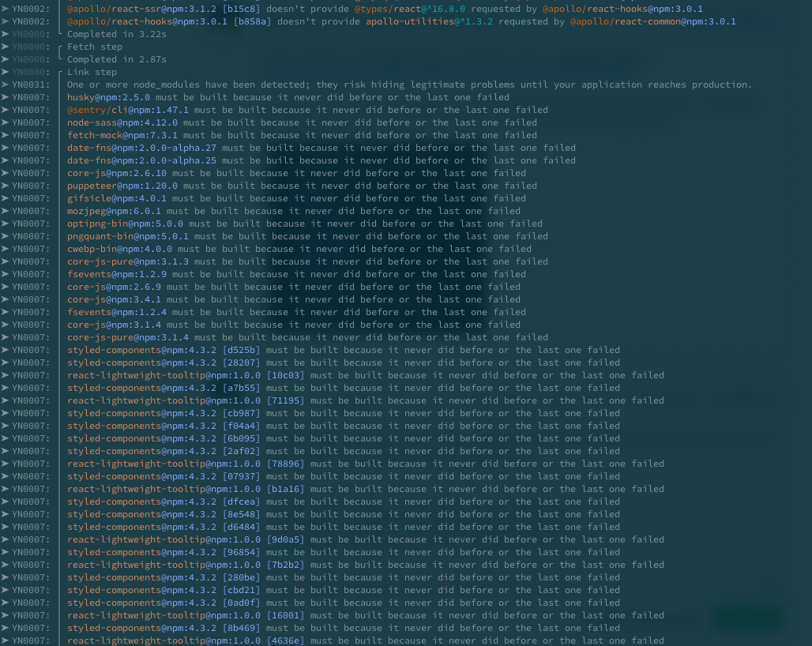Image resolution: width=812 pixels, height=646 pixels.
Task: Select the optipng-bin@npm:5.0.0 package
Action: (125, 223)
